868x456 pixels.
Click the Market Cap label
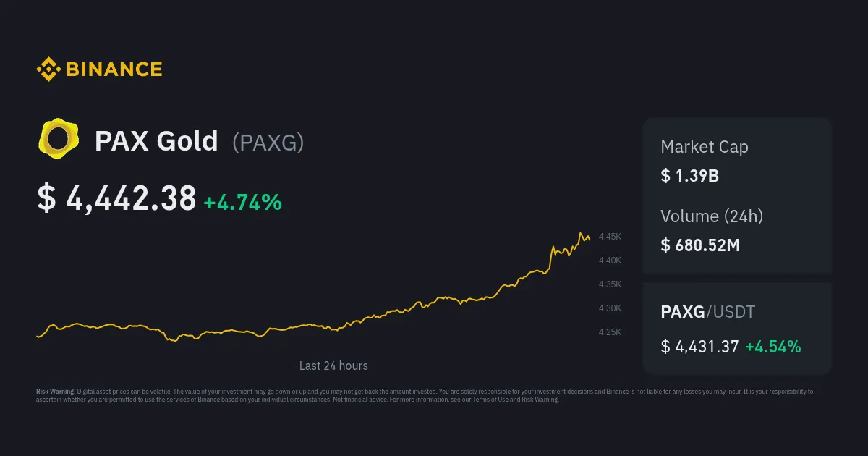(x=704, y=147)
